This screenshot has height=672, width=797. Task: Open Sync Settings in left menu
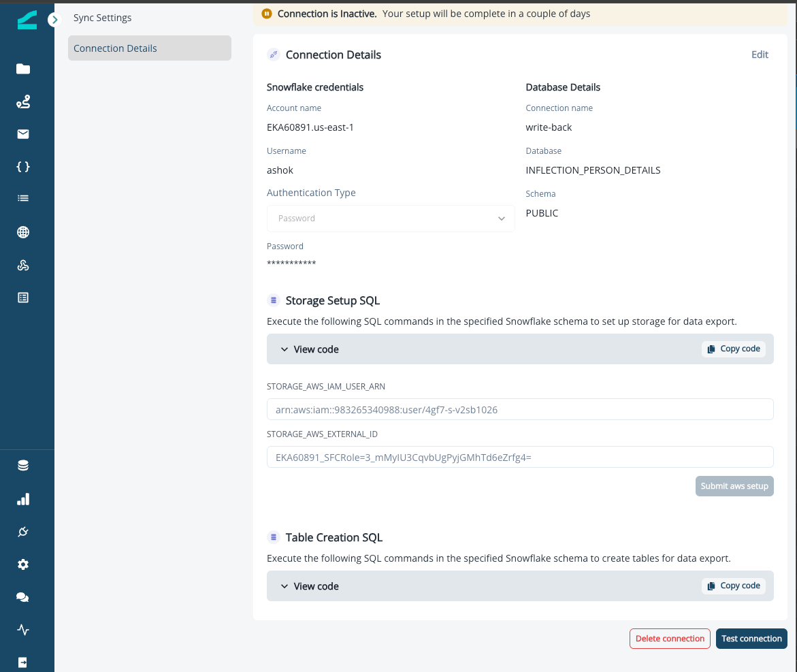tap(103, 18)
